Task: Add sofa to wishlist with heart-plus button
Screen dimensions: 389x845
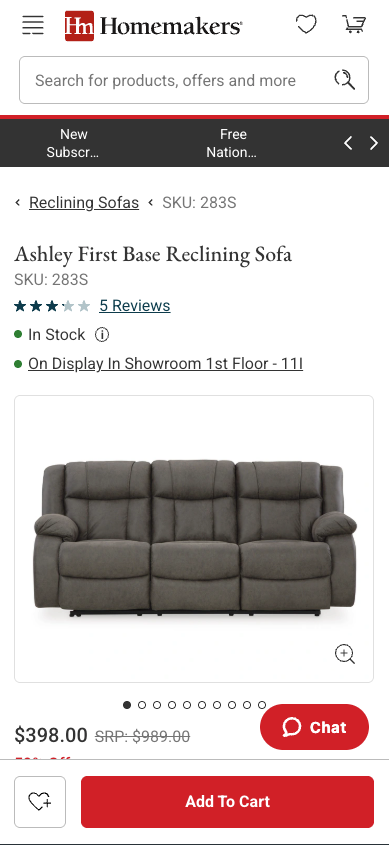Action: pyautogui.click(x=40, y=801)
